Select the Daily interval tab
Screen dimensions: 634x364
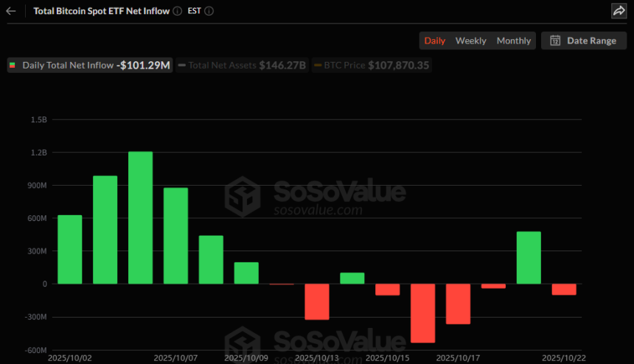point(434,41)
